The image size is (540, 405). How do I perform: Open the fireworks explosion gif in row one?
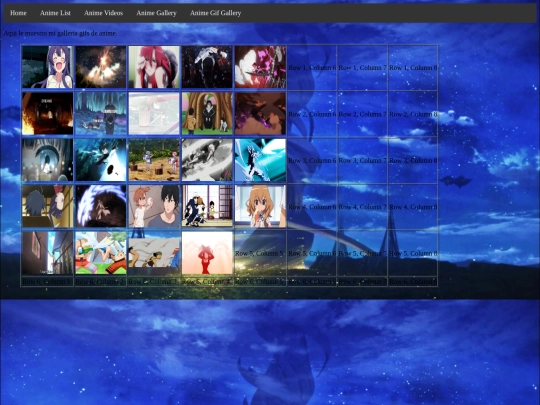(x=101, y=67)
